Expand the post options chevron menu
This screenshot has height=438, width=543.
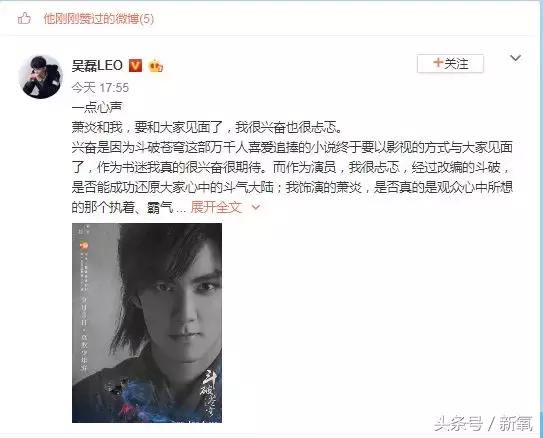click(515, 58)
